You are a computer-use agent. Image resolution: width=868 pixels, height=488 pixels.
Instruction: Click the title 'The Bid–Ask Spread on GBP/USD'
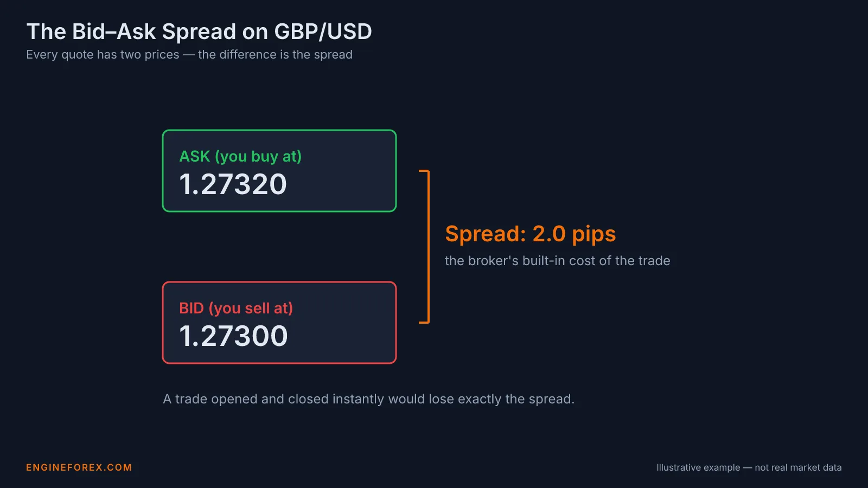point(199,31)
